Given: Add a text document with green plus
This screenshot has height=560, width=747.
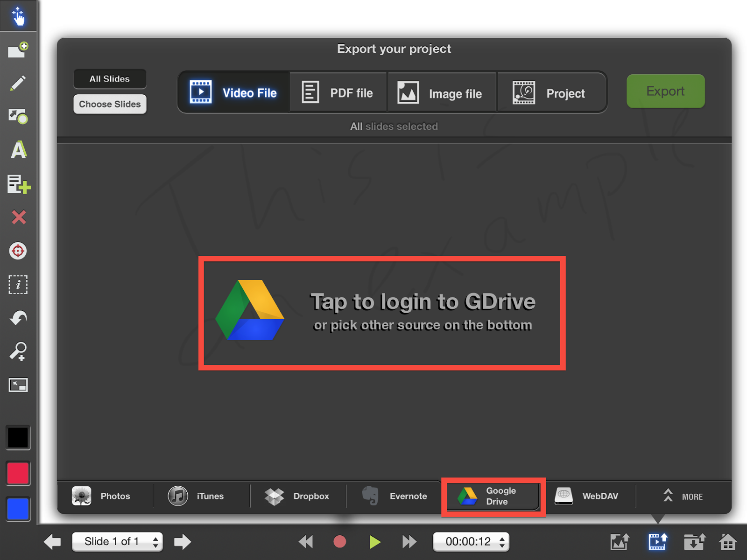Looking at the screenshot, I should tap(19, 184).
